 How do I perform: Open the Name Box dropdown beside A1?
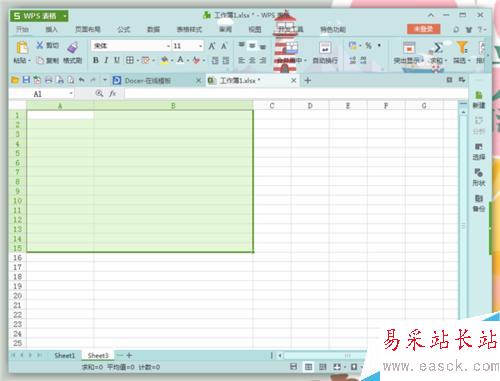point(71,94)
